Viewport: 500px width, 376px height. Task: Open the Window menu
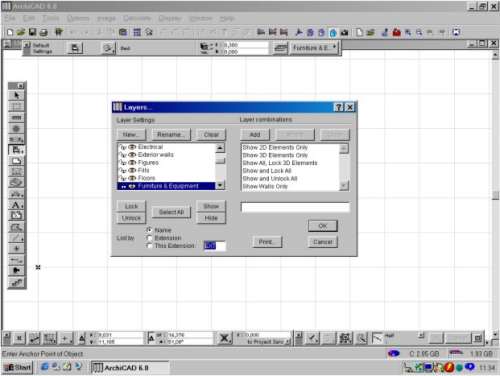[200, 18]
